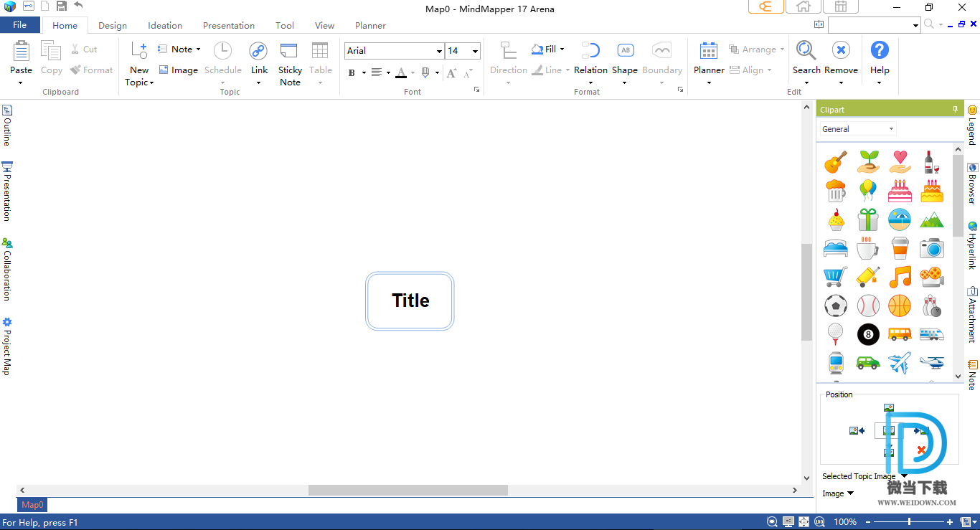Switch to the Ideation ribbon tab
This screenshot has width=980, height=530.
click(165, 25)
